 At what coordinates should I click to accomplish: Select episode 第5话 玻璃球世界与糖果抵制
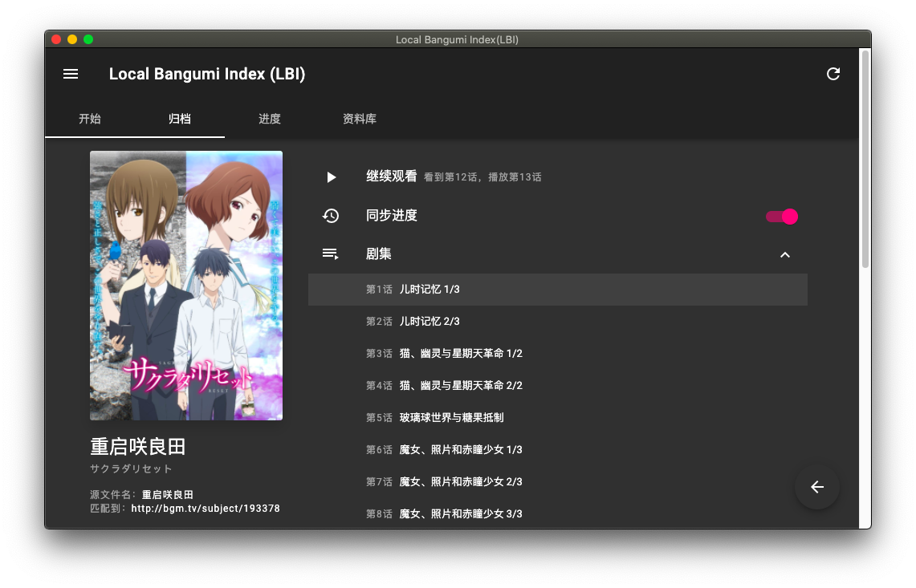[x=558, y=418]
